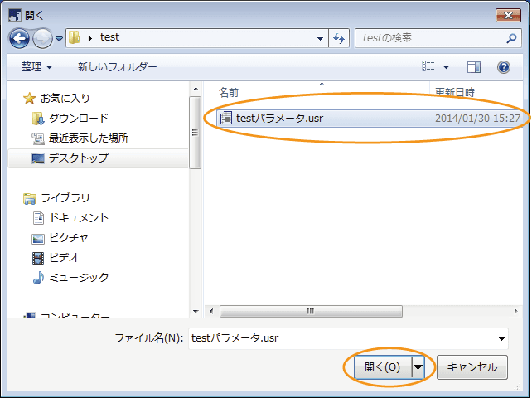Click the ドキュメント page icon
Image resolution: width=532 pixels, height=398 pixels.
point(38,218)
